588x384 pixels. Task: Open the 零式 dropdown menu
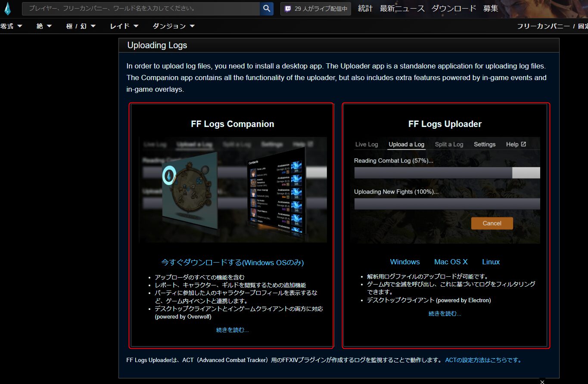pyautogui.click(x=9, y=26)
